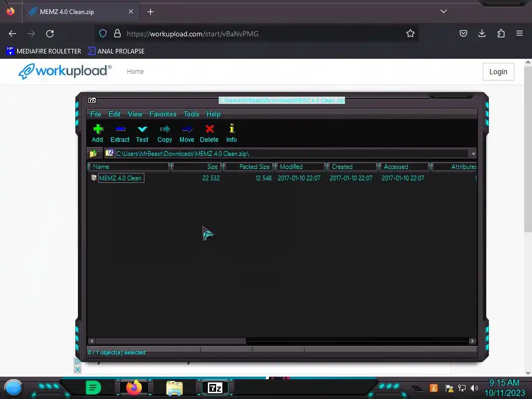Open Pocket save icon in Firefox toolbar
The image size is (532, 399).
[463, 33]
